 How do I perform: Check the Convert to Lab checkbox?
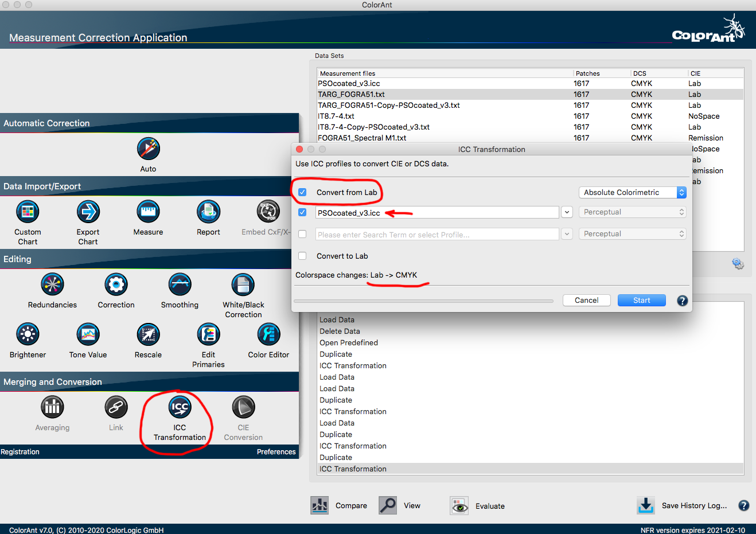(302, 256)
